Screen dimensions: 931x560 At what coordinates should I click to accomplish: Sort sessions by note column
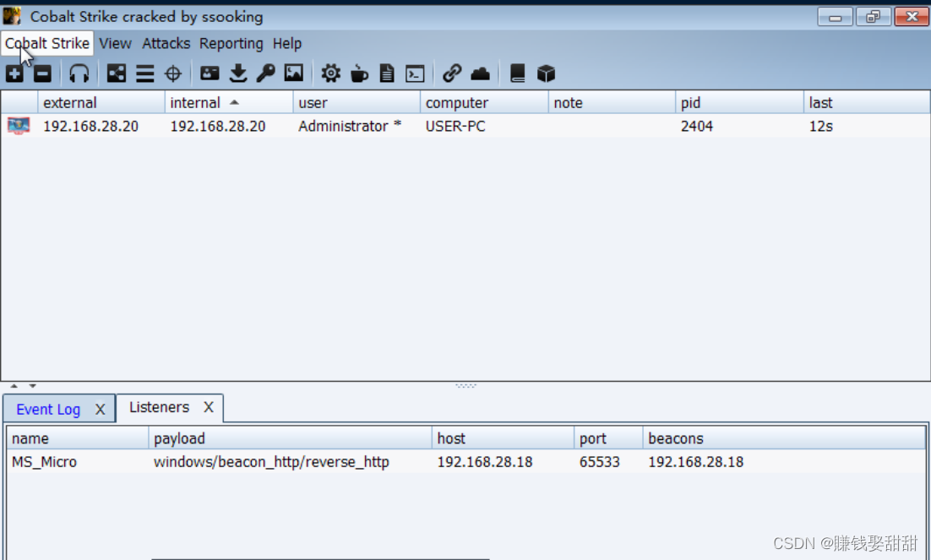(612, 103)
